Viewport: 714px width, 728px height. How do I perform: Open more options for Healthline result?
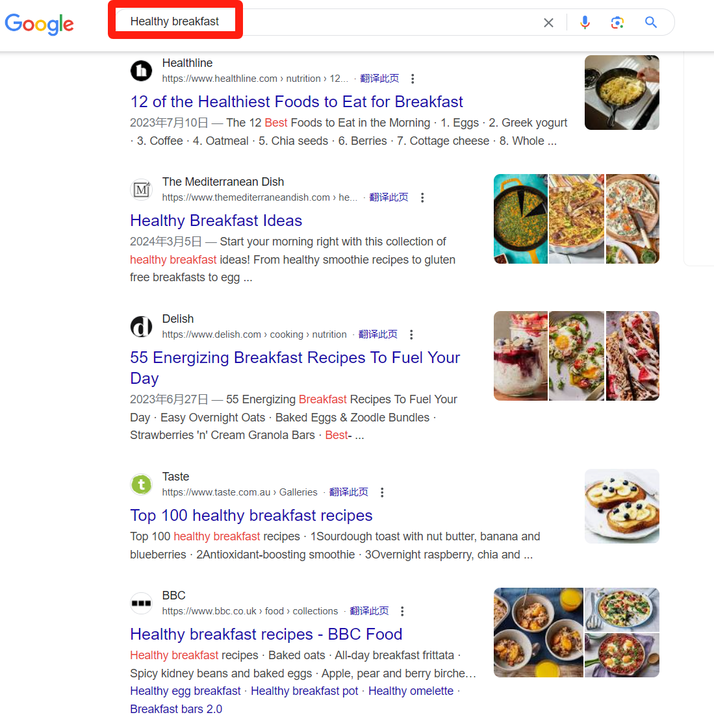[413, 79]
